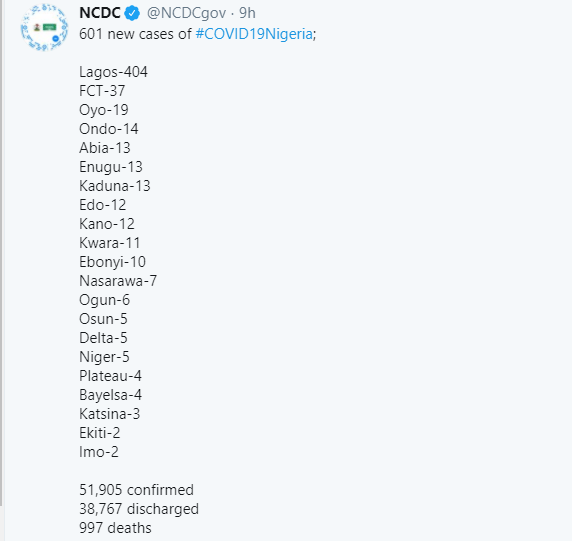Click the Kwara-11 line in tweet
The image size is (572, 541).
pos(109,243)
